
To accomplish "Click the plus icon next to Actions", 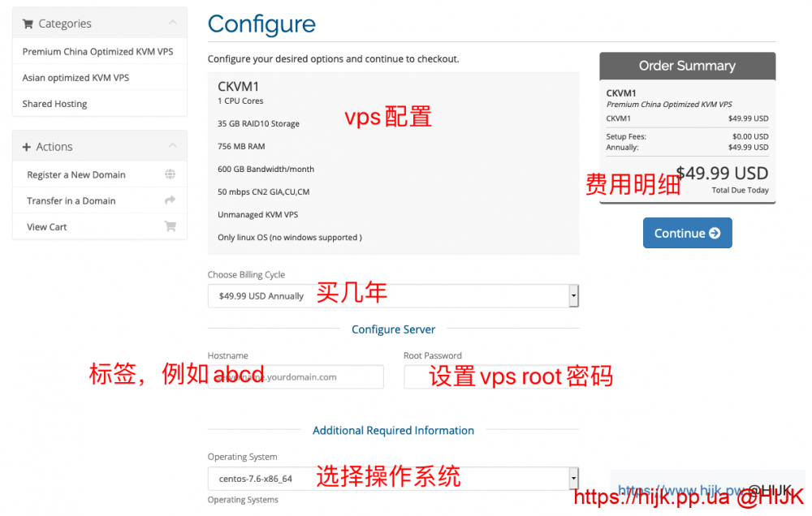I will pos(27,147).
